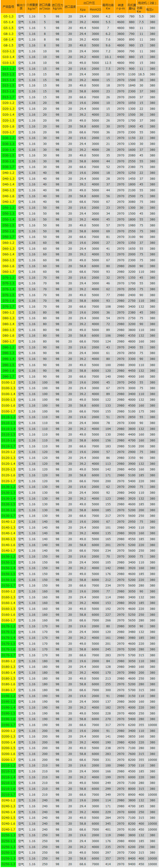Select the D200-1.6 model cell

[8, 754]
